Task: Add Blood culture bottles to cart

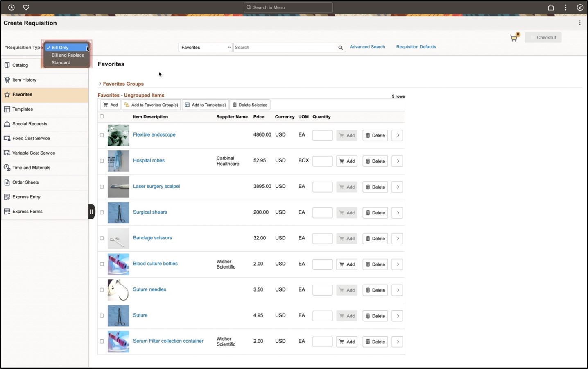Action: point(347,264)
